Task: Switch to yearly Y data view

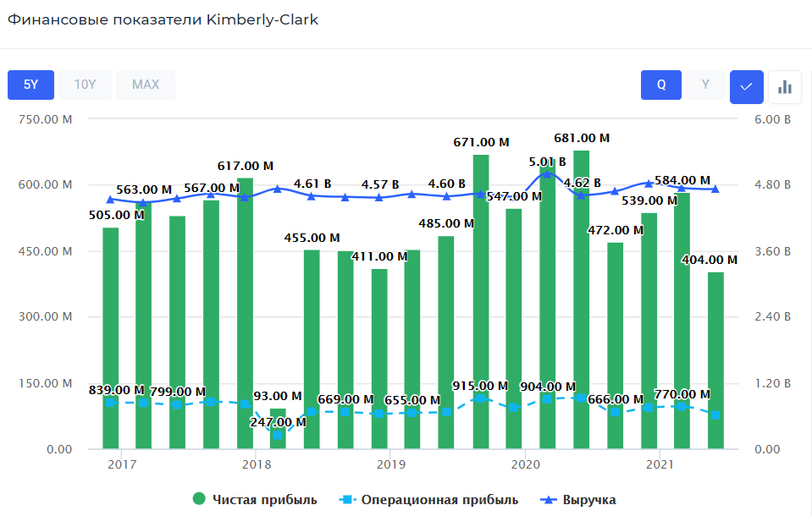Action: (x=705, y=85)
